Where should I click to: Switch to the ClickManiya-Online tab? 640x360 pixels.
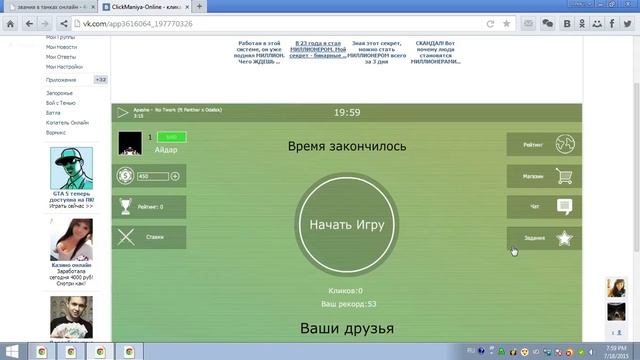(146, 7)
